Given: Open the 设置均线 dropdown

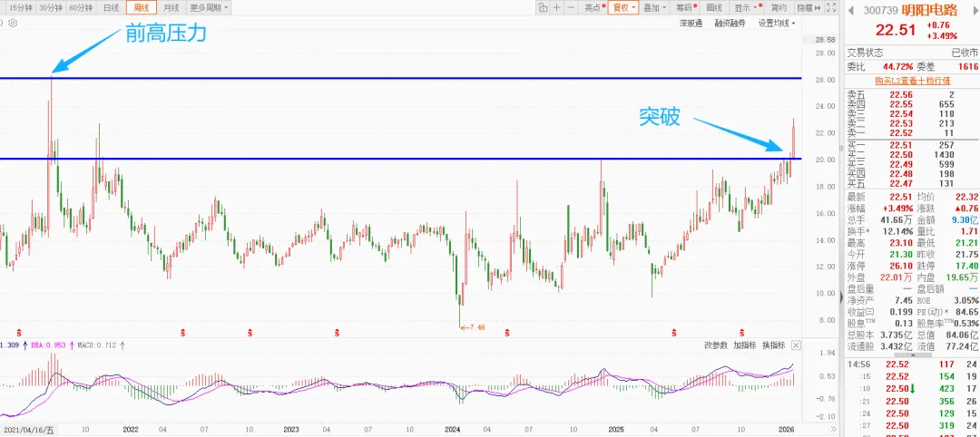Looking at the screenshot, I should pos(777,23).
